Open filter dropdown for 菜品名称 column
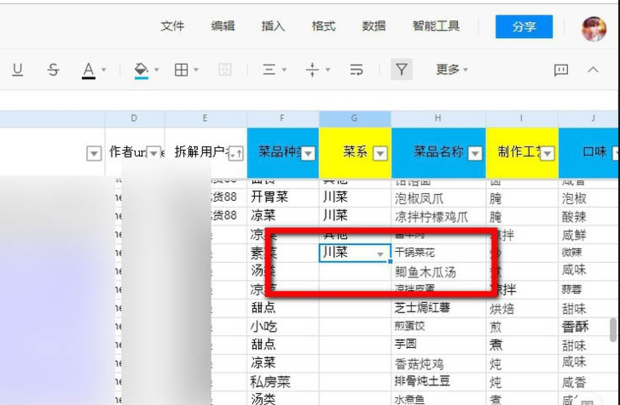 [x=475, y=153]
